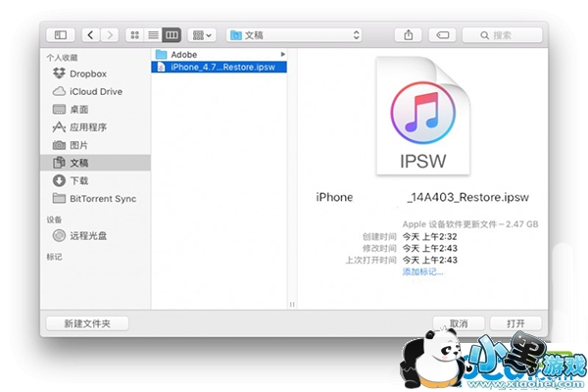Image resolution: width=588 pixels, height=392 pixels.
Task: Expand the Adobe folder arrow
Action: coord(283,55)
